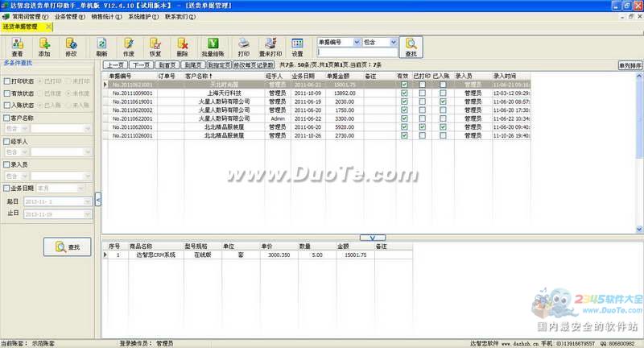Click the 下一页 next page button
This screenshot has width=644, height=348.
pos(142,64)
